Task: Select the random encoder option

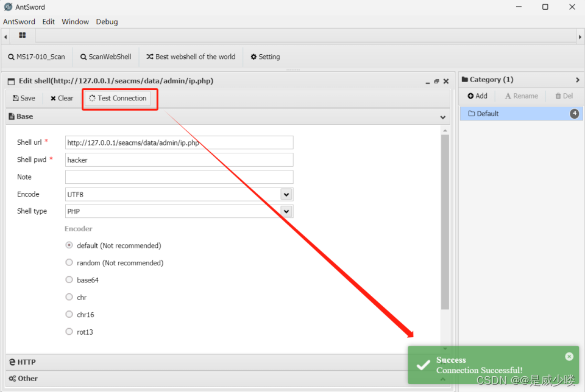Action: 69,262
